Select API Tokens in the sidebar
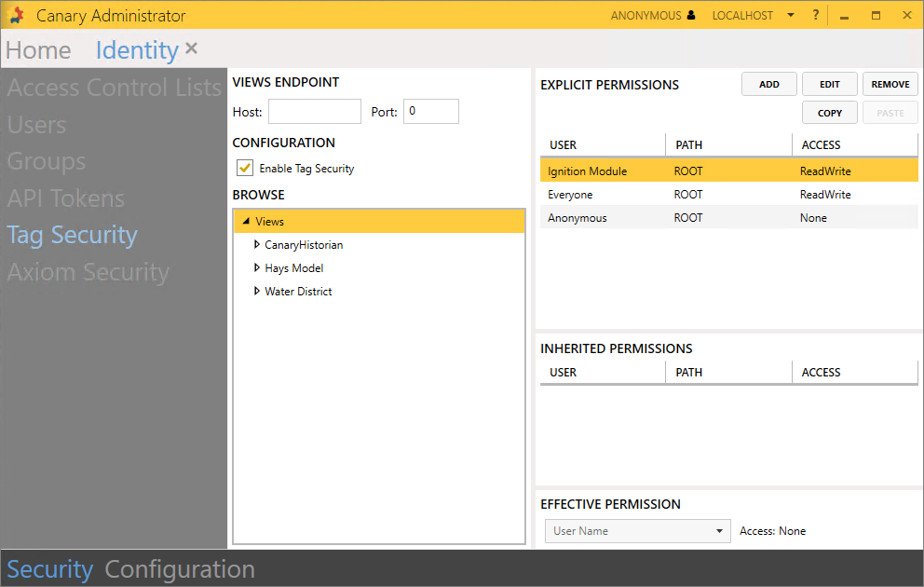The width and height of the screenshot is (924, 587). [x=65, y=198]
